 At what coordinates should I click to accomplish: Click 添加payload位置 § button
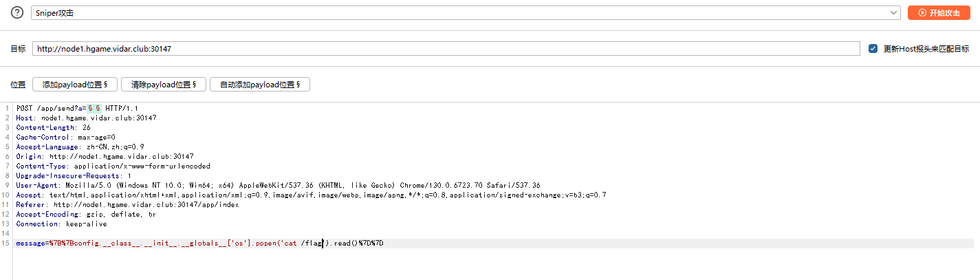click(75, 85)
